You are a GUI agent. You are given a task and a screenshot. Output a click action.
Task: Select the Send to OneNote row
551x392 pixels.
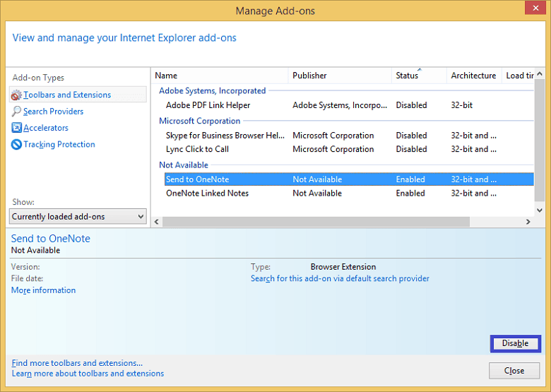pyautogui.click(x=349, y=179)
